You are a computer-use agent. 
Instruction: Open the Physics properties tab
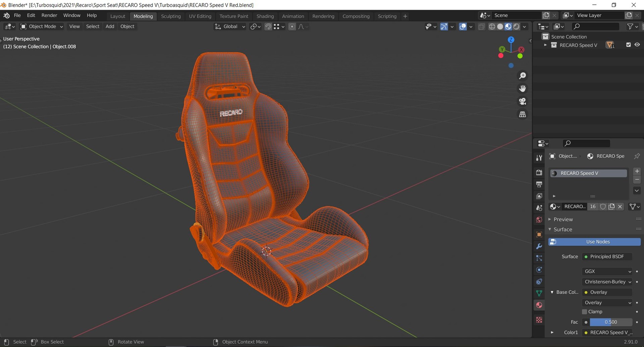point(539,270)
